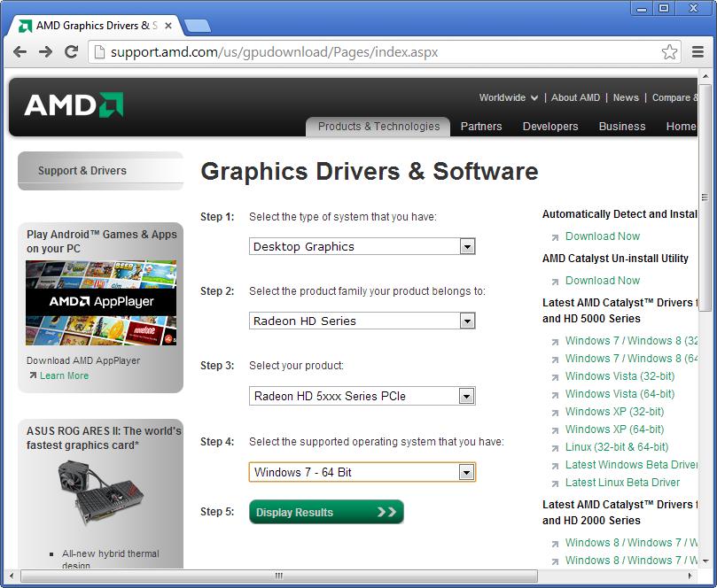
Task: Click the "Step 1:" label
Action: 217,217
